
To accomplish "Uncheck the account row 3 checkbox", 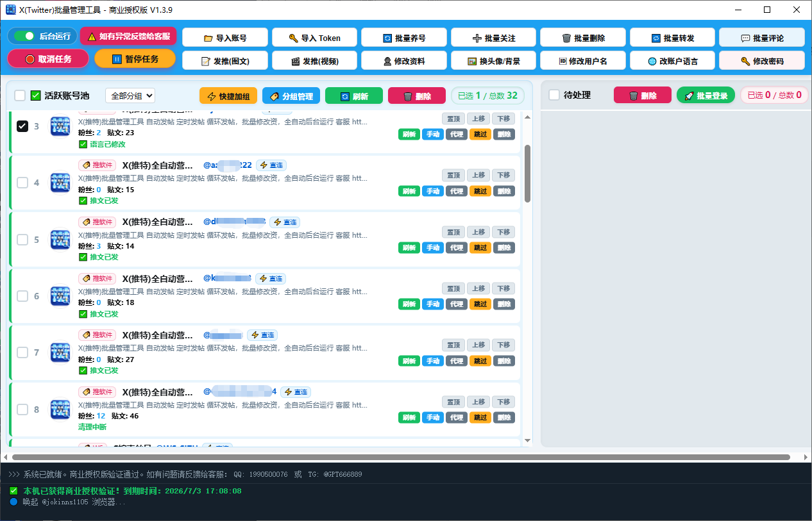I will pos(22,126).
